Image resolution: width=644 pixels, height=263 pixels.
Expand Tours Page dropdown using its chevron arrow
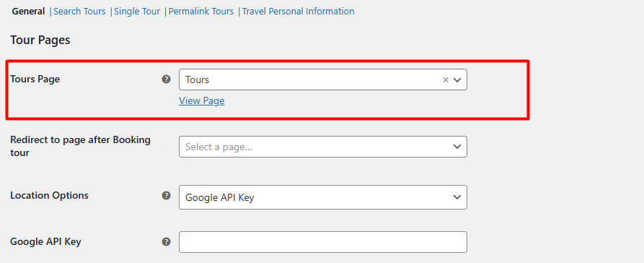pos(457,80)
